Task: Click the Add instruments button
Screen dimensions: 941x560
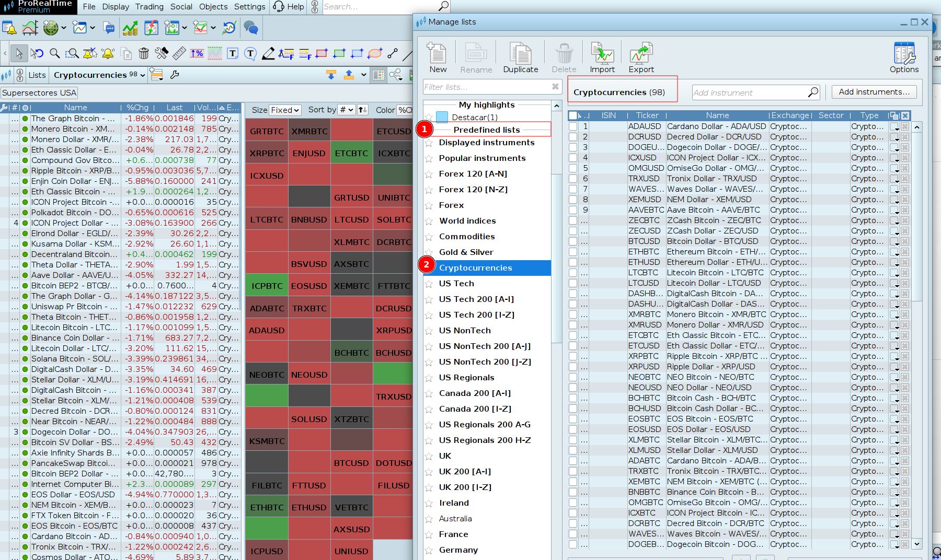Action: point(874,92)
